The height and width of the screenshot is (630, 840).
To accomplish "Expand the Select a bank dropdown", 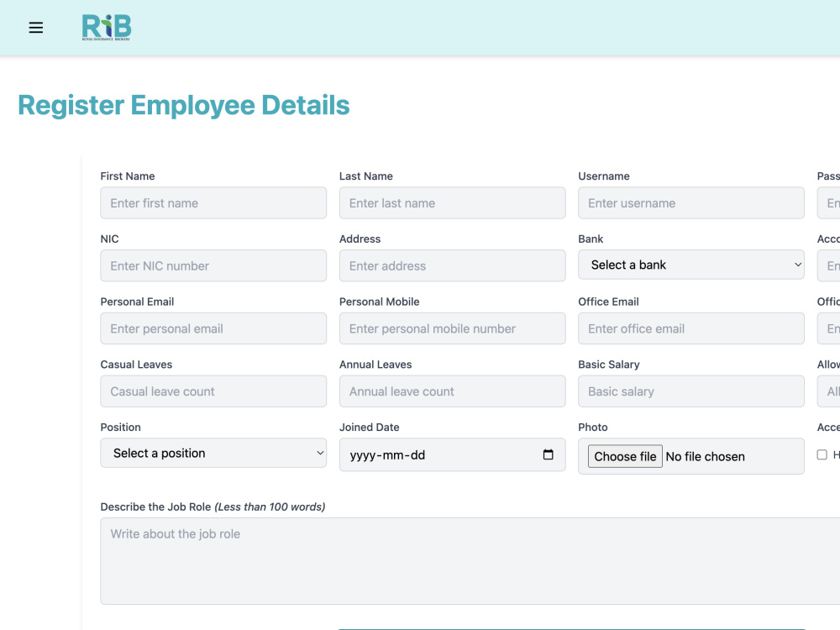I will click(x=691, y=265).
